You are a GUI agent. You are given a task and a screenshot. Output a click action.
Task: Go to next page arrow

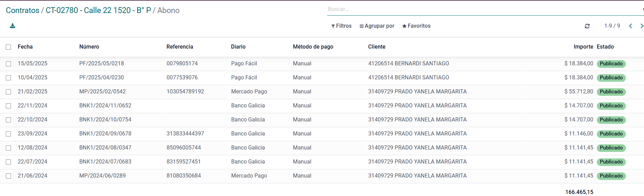(641, 26)
